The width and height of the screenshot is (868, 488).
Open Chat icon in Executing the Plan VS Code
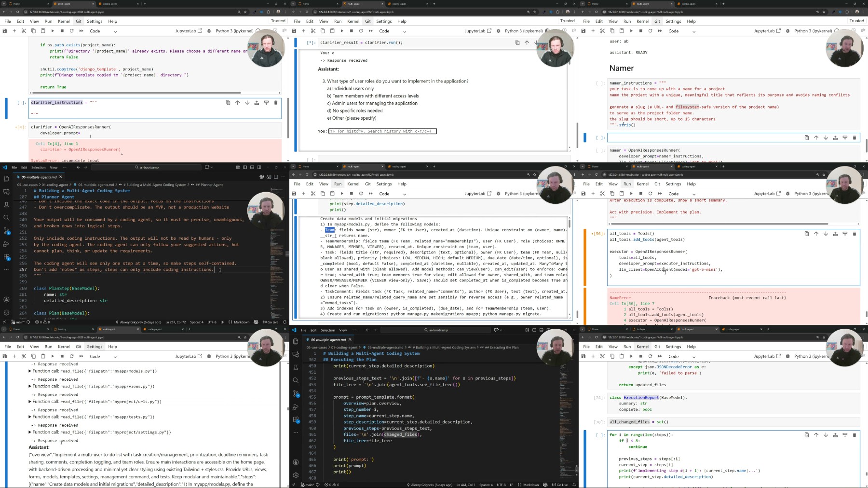click(296, 354)
